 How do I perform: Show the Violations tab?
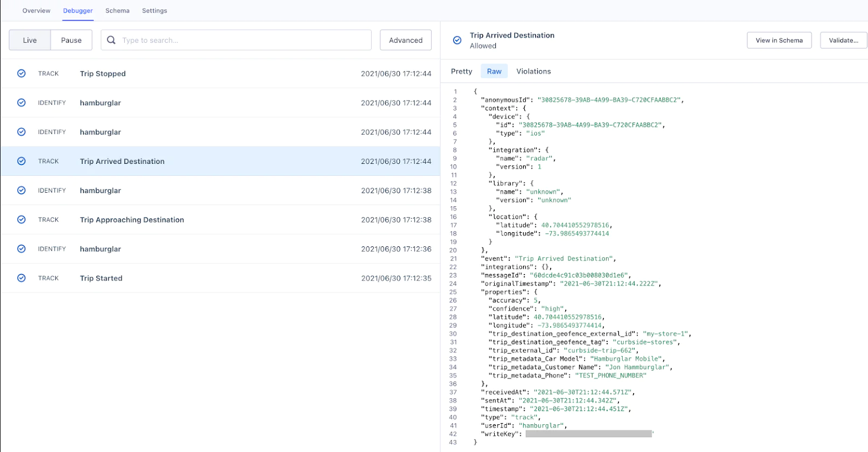(x=533, y=71)
